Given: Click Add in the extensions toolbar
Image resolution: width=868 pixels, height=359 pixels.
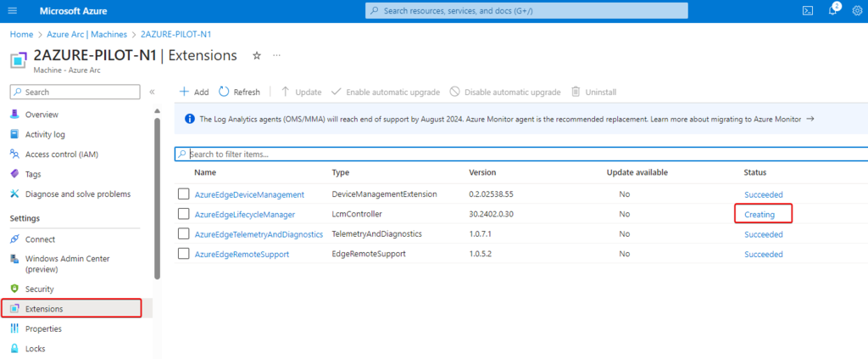Looking at the screenshot, I should (194, 92).
